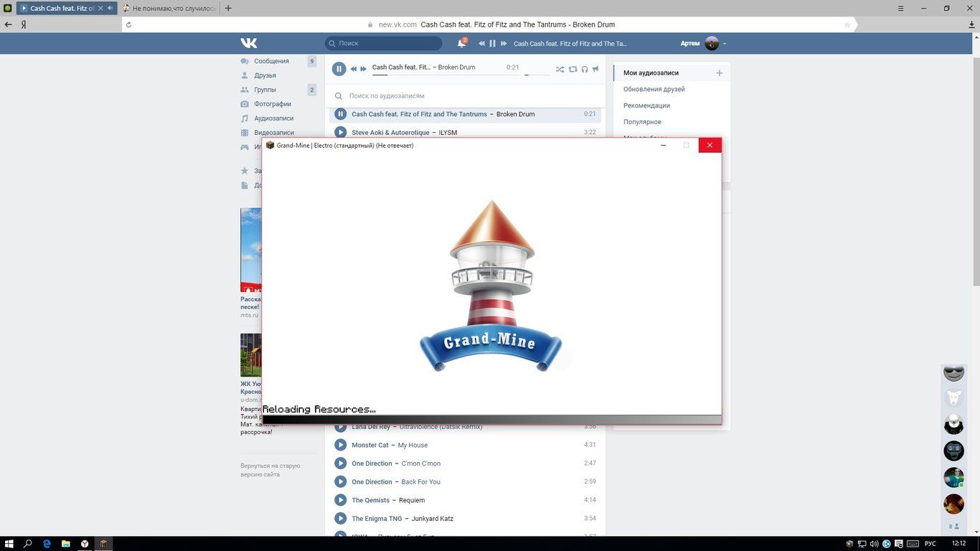Open Windows taskbar search
Screen dimensions: 980x551
click(x=29, y=544)
